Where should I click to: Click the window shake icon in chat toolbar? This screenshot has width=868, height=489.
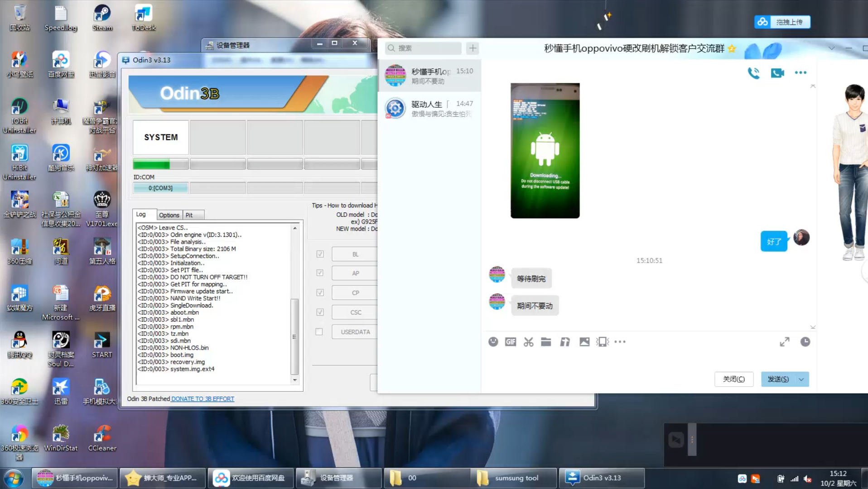click(603, 342)
